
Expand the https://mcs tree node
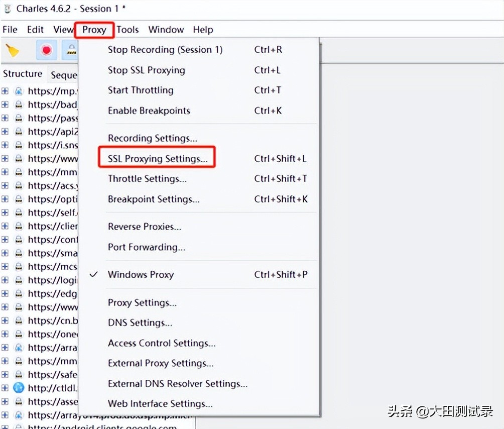click(5, 267)
